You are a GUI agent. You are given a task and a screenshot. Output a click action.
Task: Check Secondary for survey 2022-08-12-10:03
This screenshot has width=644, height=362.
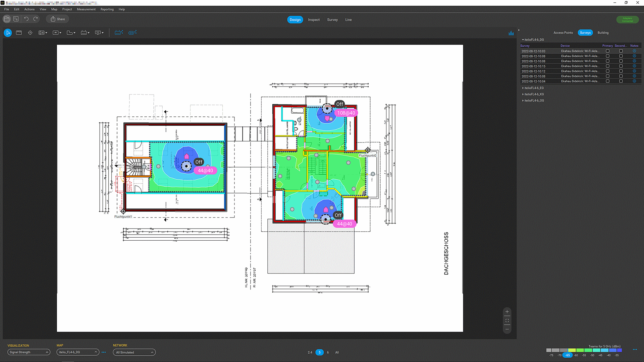621,51
